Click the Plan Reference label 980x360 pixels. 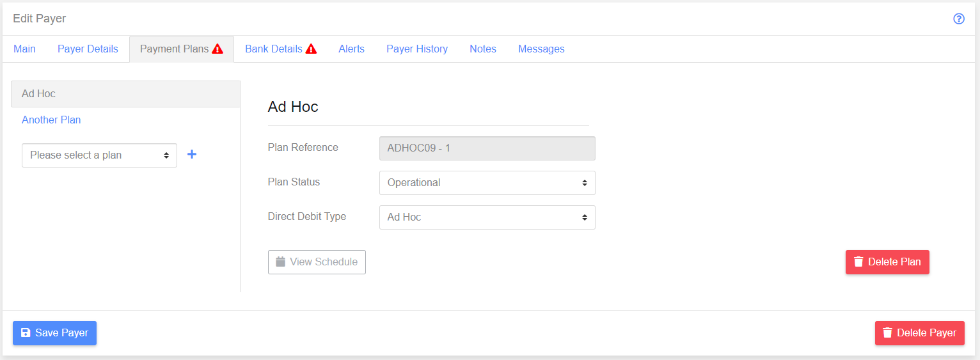click(x=303, y=147)
